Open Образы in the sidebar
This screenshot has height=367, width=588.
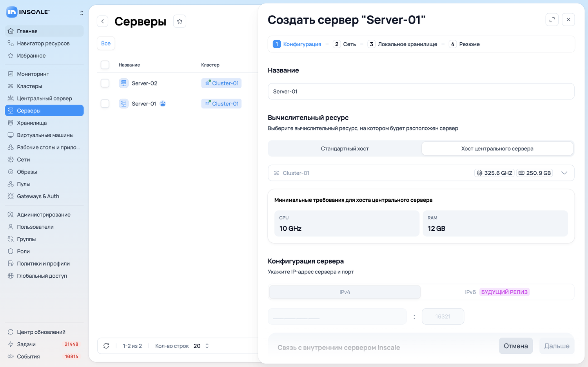(x=44, y=172)
